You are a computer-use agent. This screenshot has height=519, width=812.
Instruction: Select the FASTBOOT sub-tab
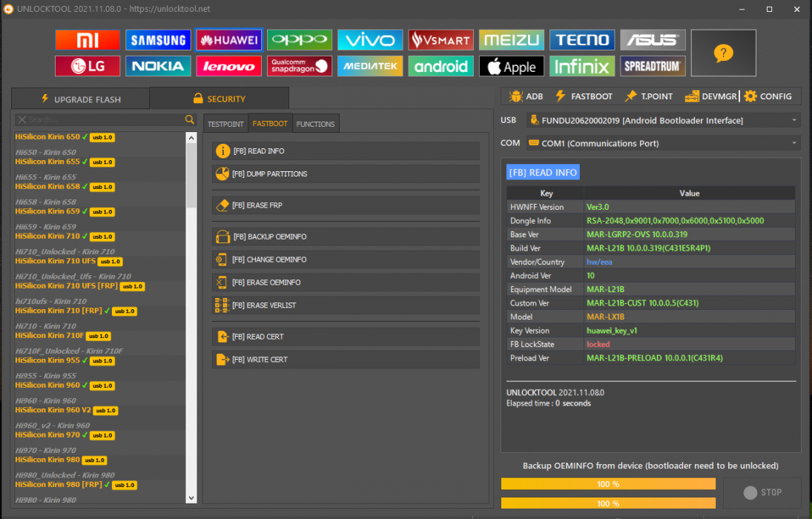coord(270,124)
